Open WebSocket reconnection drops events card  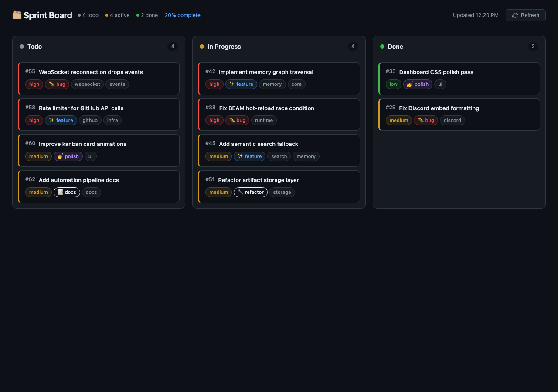[91, 72]
